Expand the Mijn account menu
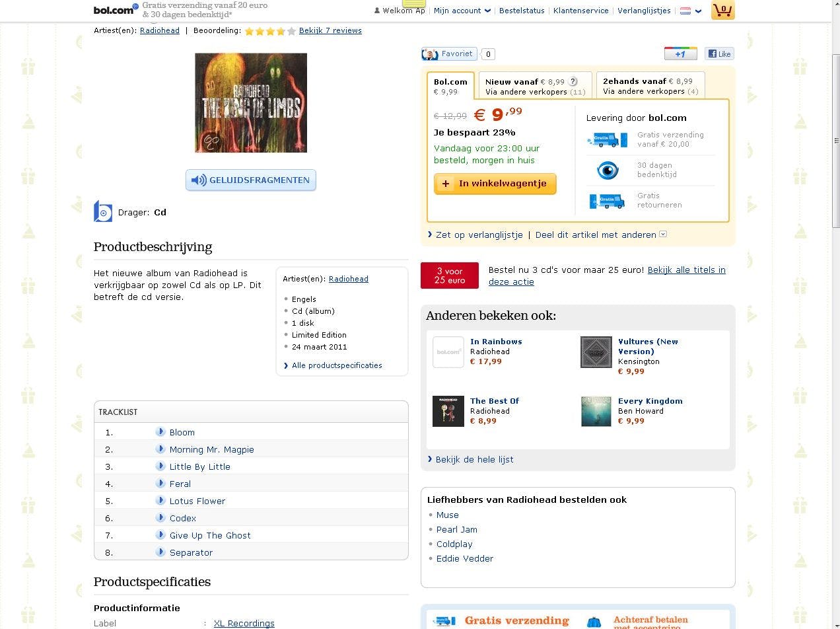 [x=462, y=11]
